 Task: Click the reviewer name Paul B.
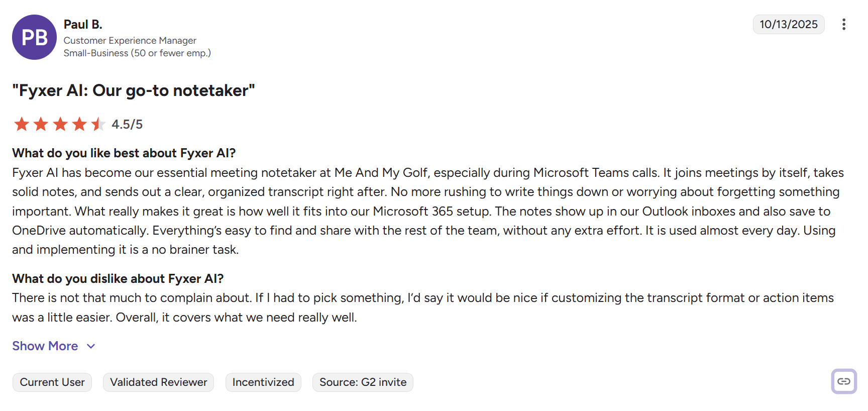82,24
